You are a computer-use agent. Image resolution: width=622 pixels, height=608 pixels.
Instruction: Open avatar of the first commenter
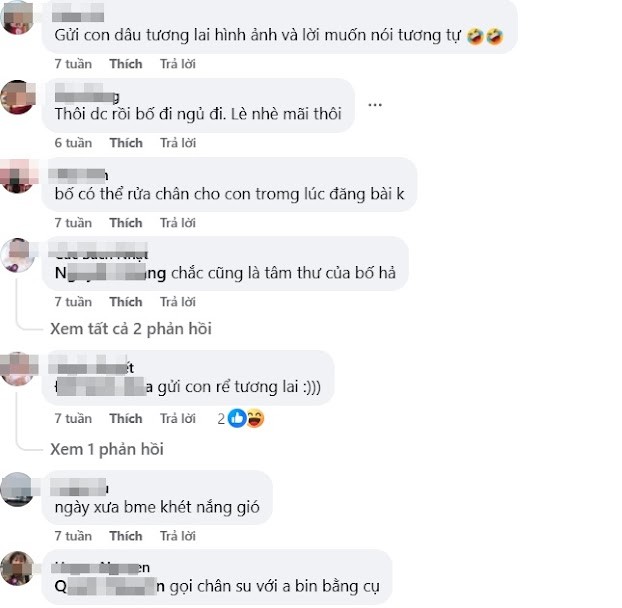coord(17,17)
